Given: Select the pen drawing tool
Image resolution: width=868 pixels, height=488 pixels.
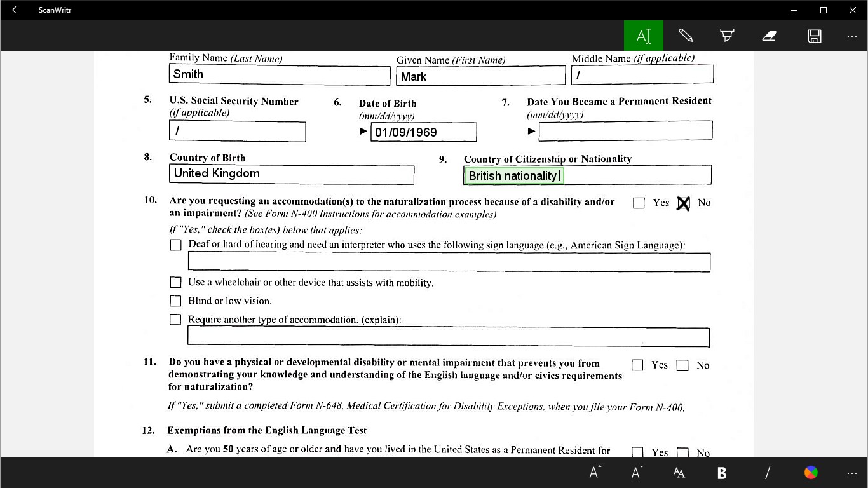Looking at the screenshot, I should 686,36.
